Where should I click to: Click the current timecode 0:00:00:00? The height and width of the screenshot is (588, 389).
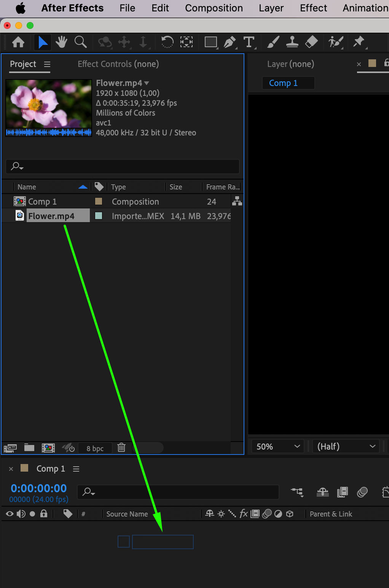[x=38, y=488]
